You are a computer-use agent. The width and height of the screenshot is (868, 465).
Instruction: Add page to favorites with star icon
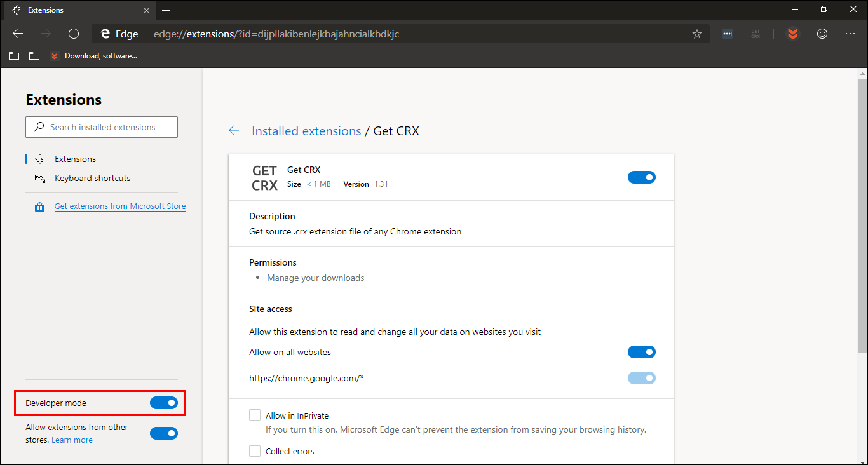point(697,34)
